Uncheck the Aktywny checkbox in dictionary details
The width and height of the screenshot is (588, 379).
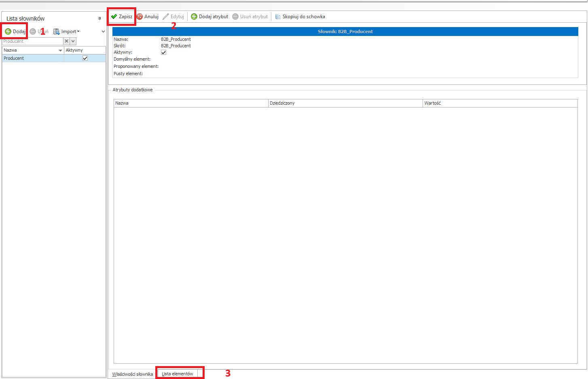point(163,53)
